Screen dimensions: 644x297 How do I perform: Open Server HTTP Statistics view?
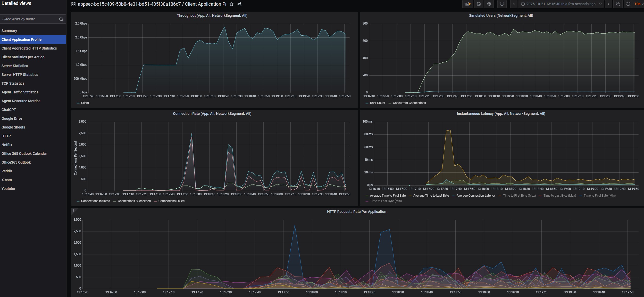point(20,75)
